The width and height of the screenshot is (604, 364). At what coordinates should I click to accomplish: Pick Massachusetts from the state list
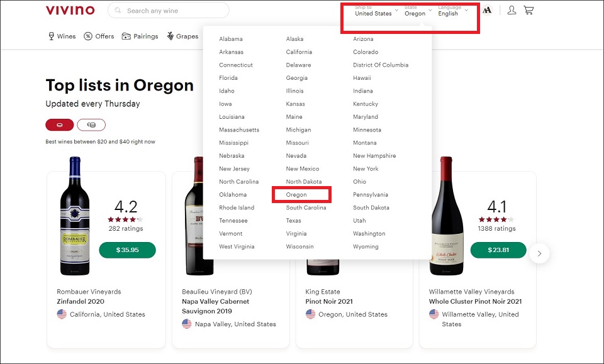(239, 130)
